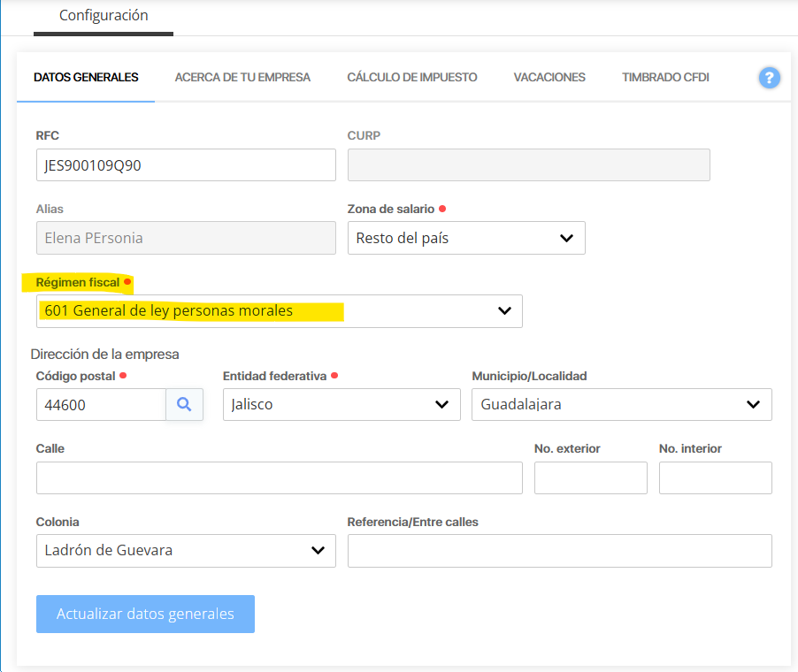
Task: Go to the Vacaciones tab
Action: (x=549, y=78)
